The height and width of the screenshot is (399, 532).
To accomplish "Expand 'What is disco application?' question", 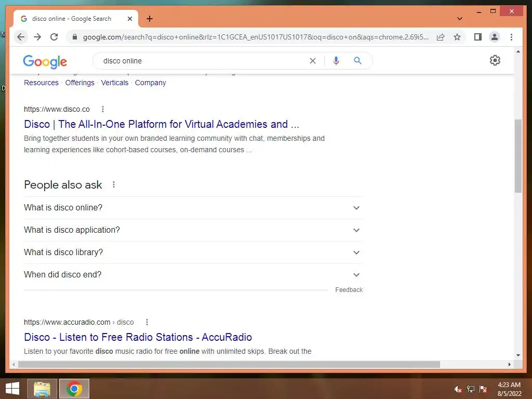I will (193, 230).
